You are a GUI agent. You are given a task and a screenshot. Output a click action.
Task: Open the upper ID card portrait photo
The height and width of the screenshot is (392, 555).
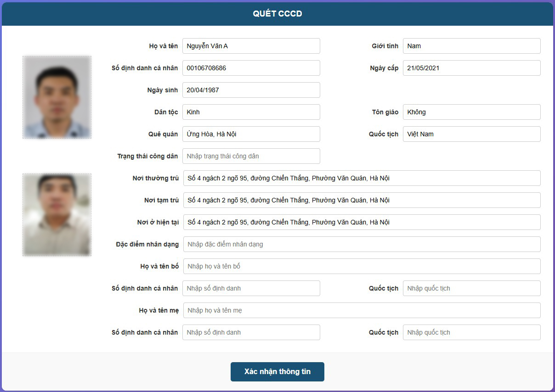tap(57, 97)
